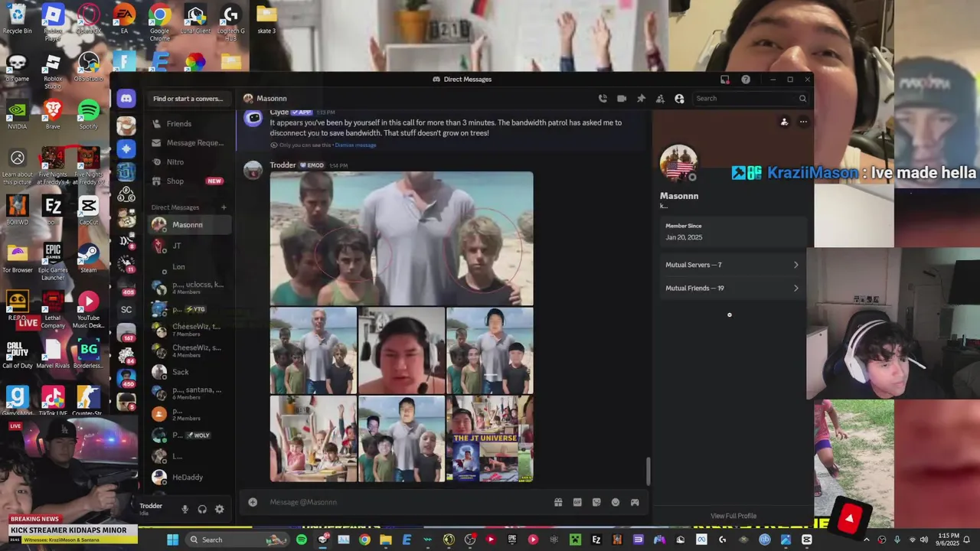Open the Shop page
This screenshot has width=980, height=551.
pos(188,181)
